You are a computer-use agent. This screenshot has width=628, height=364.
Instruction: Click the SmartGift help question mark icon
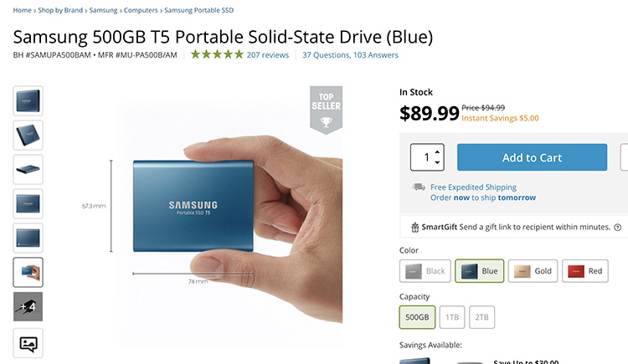(x=618, y=228)
